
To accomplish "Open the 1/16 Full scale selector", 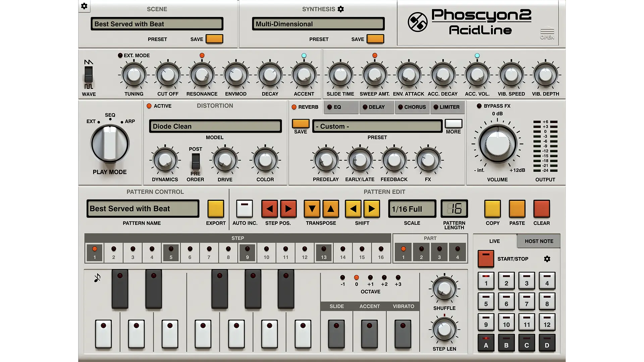I will pyautogui.click(x=412, y=209).
